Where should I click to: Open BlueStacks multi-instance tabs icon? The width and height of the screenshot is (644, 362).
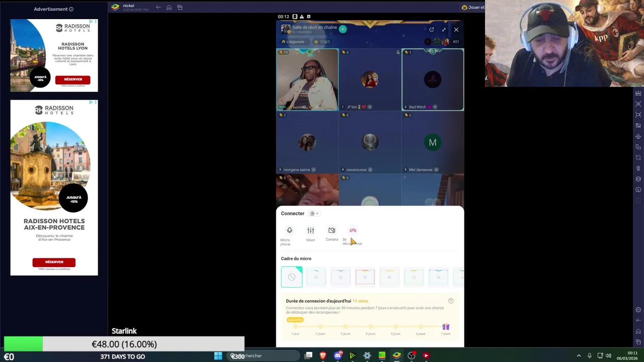click(x=180, y=7)
